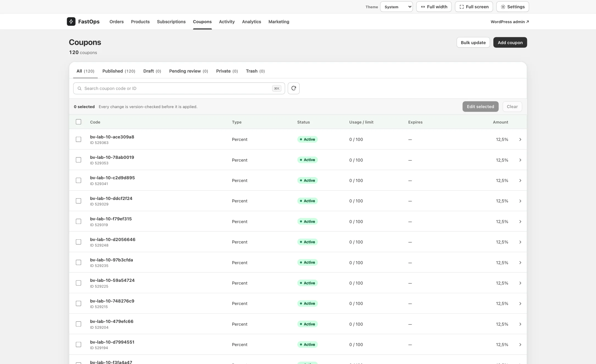
Task: Focus the Search coupon code field
Action: pyautogui.click(x=179, y=89)
